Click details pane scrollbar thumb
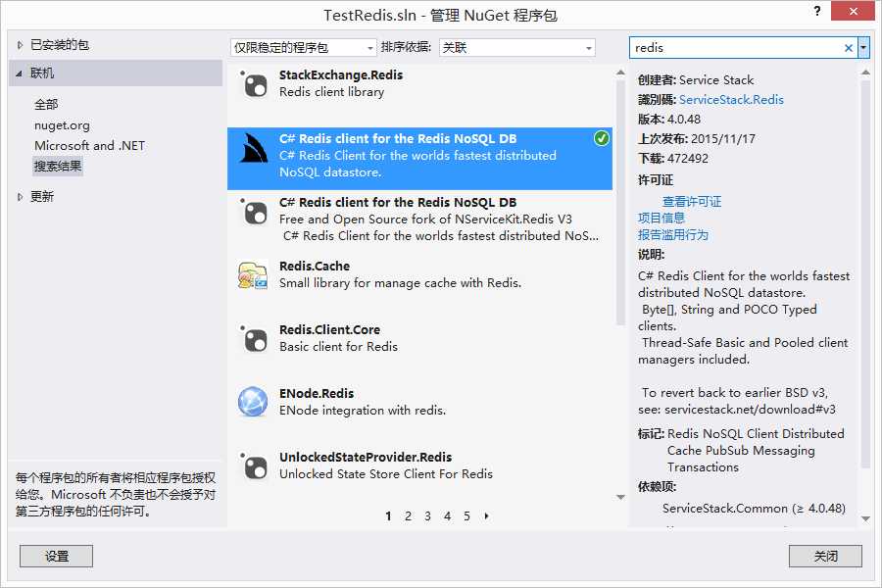 coord(865,274)
